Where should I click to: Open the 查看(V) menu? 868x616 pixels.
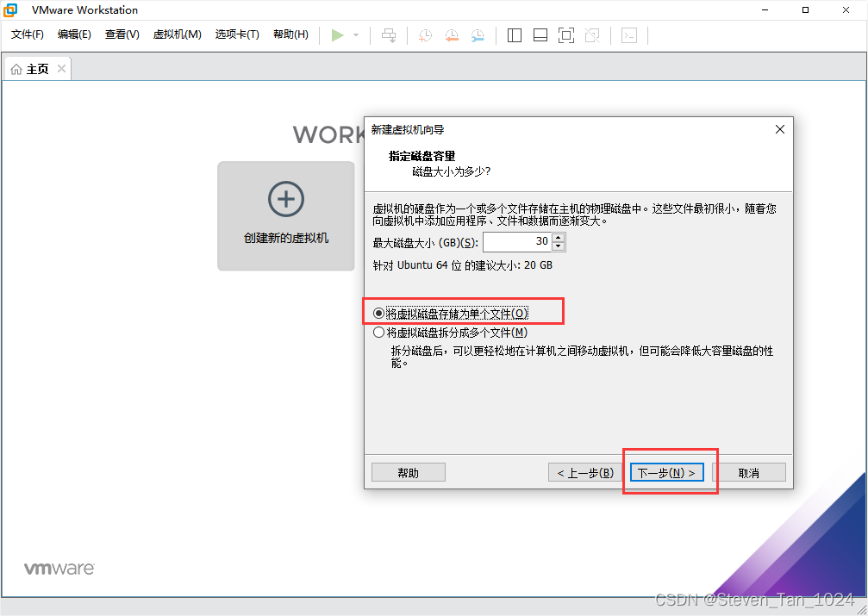[122, 34]
